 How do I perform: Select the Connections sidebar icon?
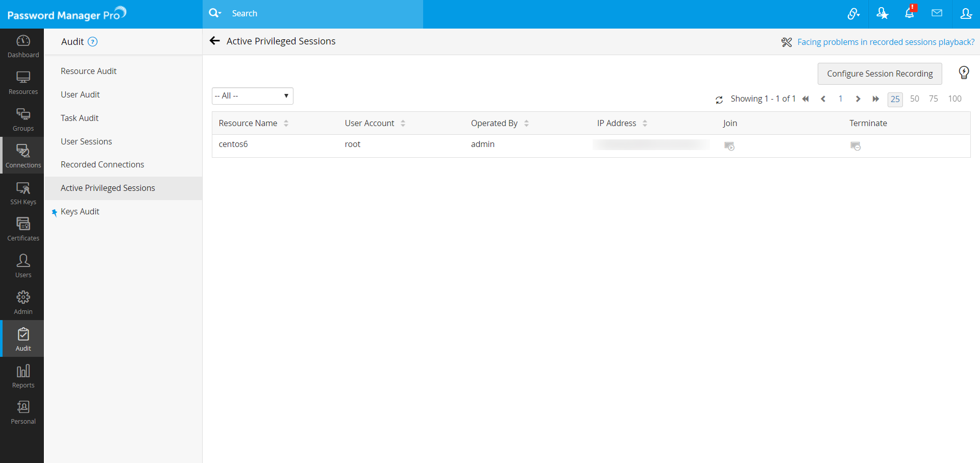pyautogui.click(x=23, y=156)
